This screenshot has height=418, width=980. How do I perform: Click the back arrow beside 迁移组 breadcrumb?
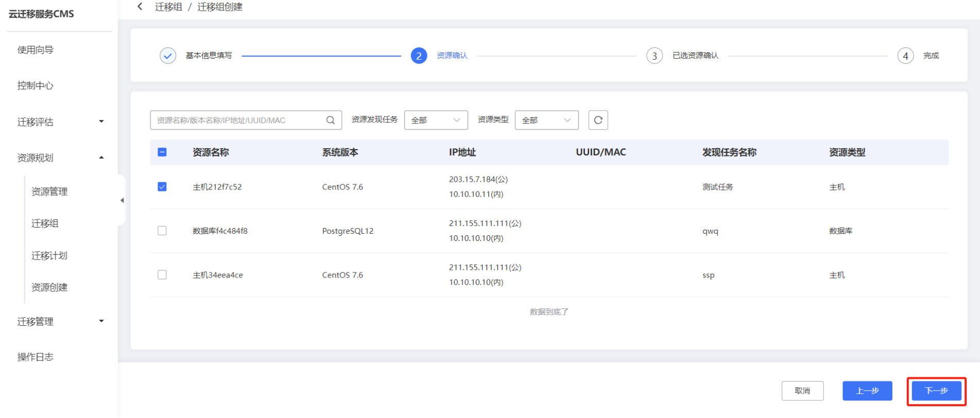tap(140, 7)
